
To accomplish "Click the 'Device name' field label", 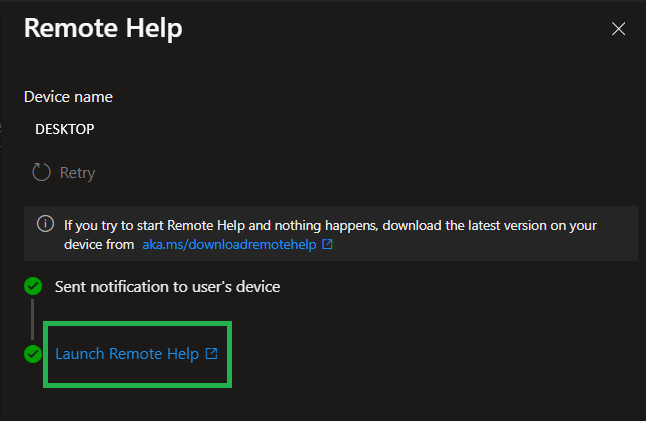I will pyautogui.click(x=68, y=97).
